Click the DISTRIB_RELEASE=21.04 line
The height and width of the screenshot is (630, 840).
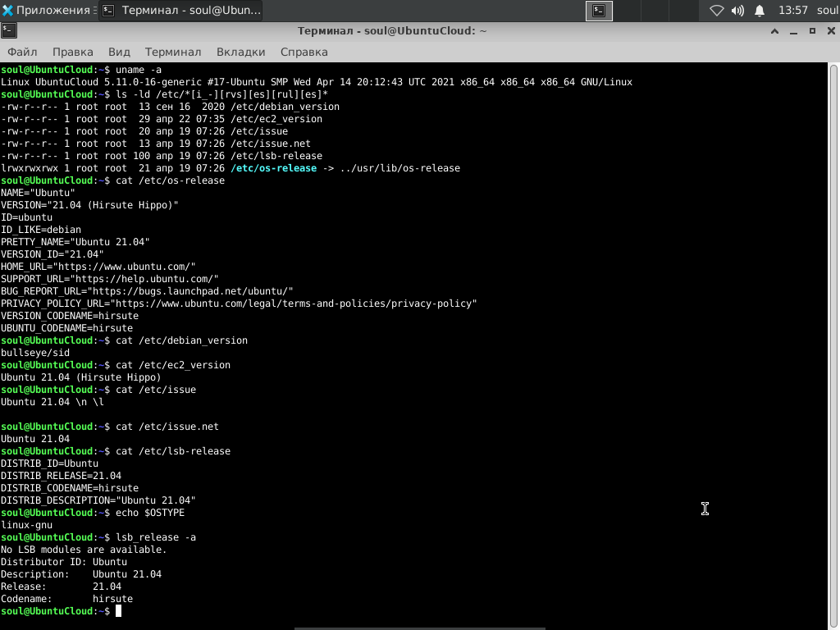click(61, 476)
